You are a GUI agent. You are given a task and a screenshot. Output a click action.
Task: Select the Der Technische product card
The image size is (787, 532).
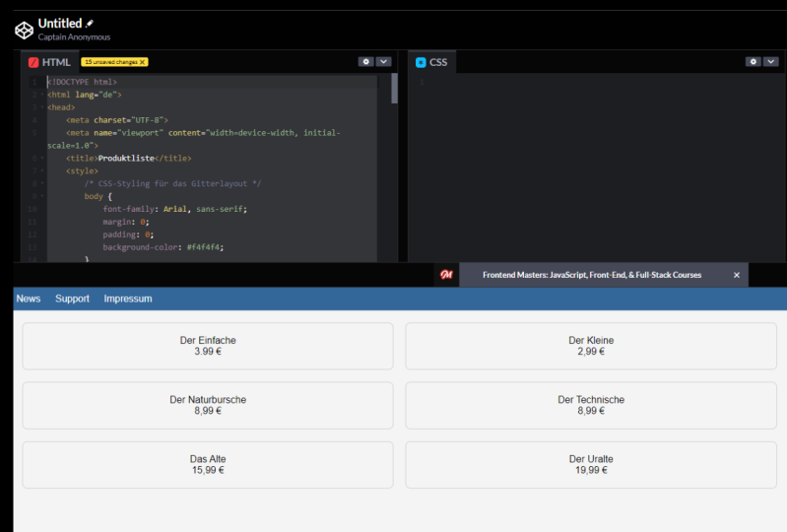click(x=591, y=406)
